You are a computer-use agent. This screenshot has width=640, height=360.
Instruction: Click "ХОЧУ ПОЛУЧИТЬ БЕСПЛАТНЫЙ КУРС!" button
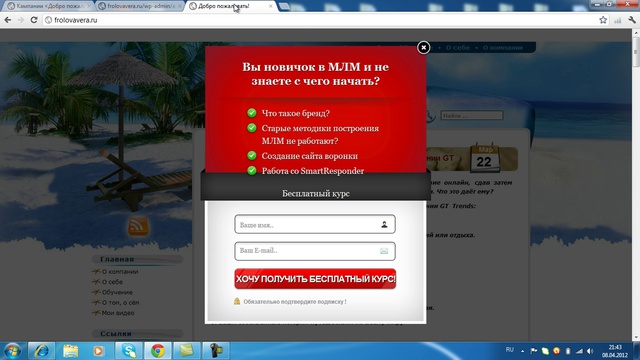[x=315, y=279]
